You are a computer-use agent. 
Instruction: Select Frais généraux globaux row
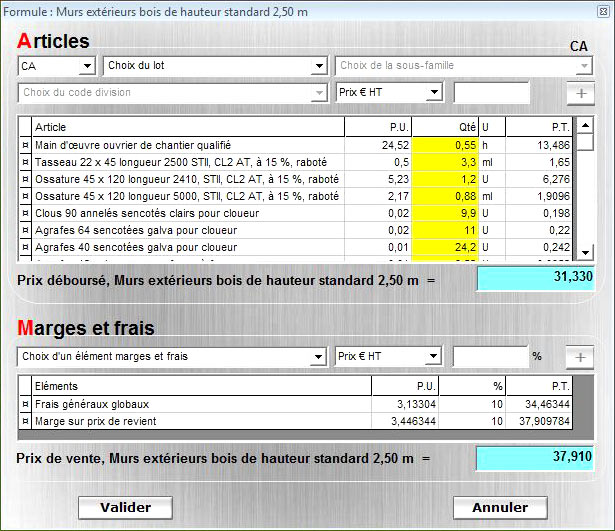click(296, 404)
